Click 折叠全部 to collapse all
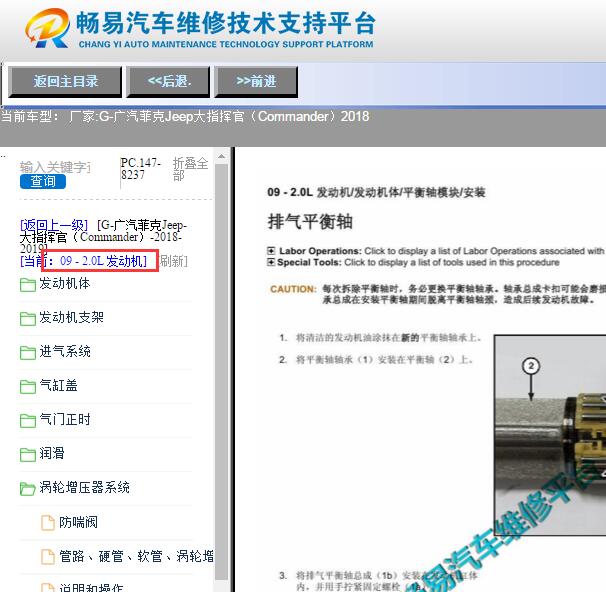This screenshot has height=592, width=606. (190, 169)
